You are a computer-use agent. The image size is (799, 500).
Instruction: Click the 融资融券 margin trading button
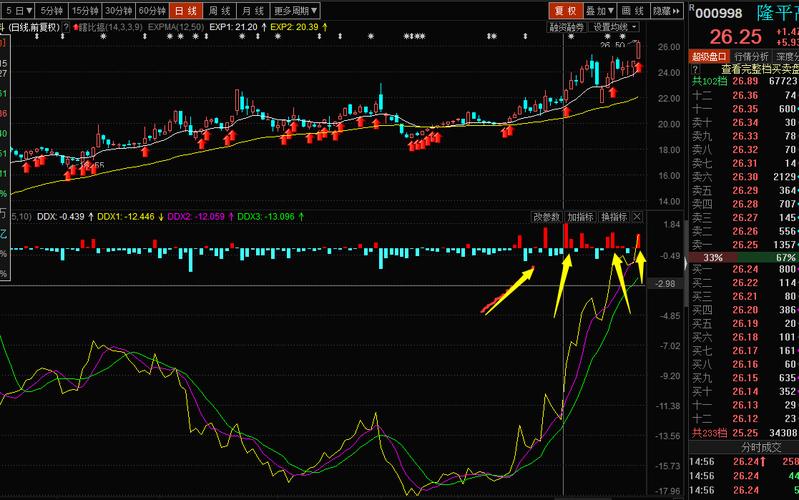point(565,28)
